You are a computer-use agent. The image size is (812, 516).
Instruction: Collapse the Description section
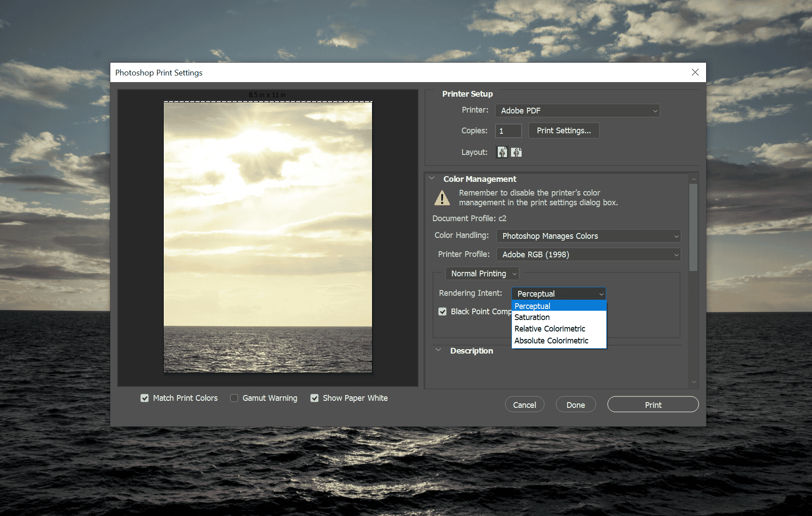coord(438,350)
